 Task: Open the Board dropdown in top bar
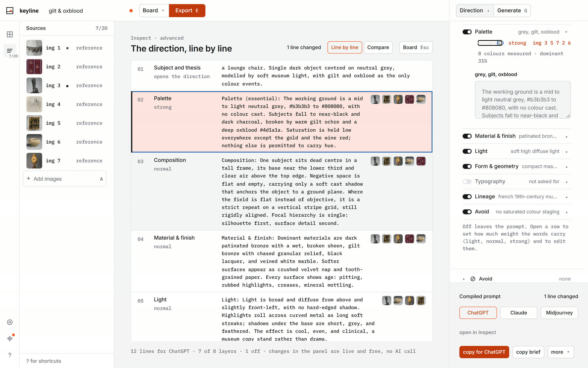click(154, 11)
